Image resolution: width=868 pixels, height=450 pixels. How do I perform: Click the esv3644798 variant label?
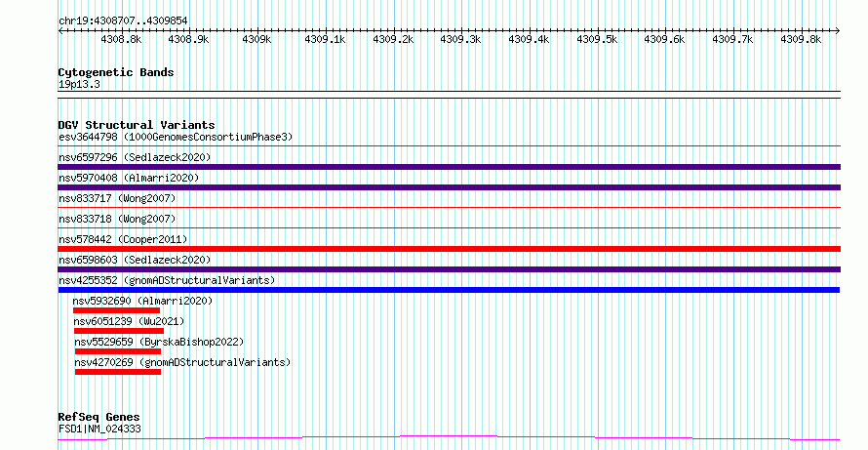point(176,137)
